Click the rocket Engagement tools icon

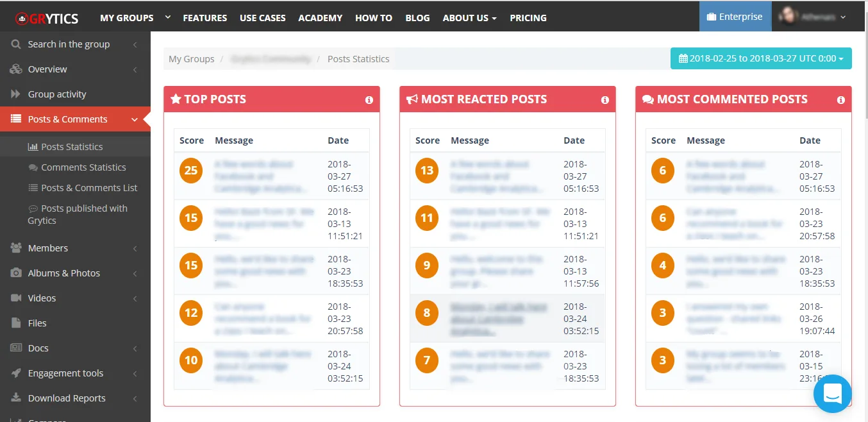coord(16,373)
